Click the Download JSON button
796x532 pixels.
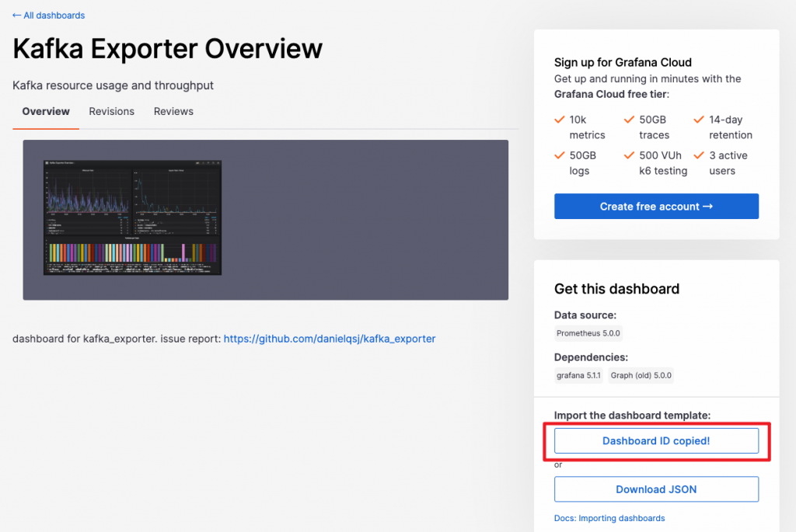[656, 489]
